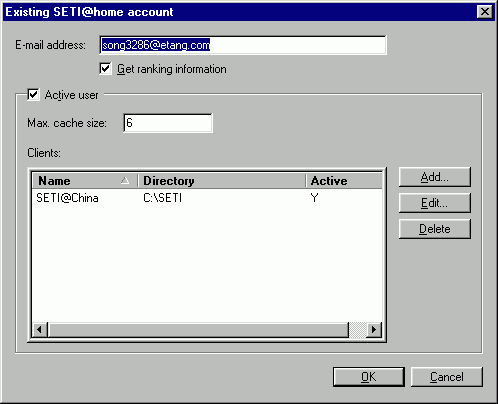Click into the Max. cache size field
The width and height of the screenshot is (498, 404).
coord(168,123)
